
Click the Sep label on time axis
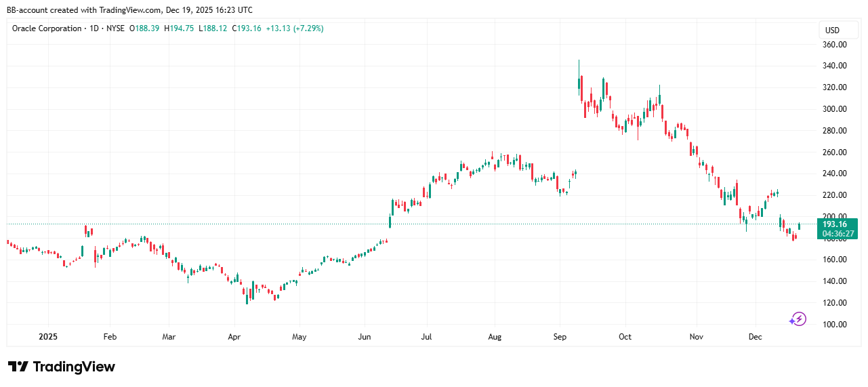point(560,337)
